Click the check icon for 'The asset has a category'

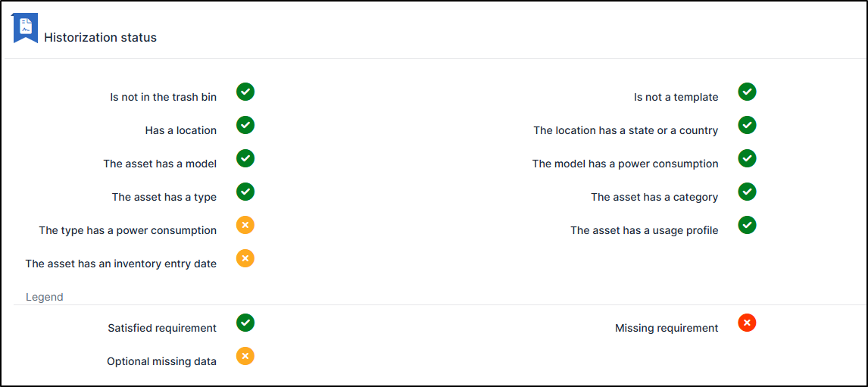[x=747, y=192]
